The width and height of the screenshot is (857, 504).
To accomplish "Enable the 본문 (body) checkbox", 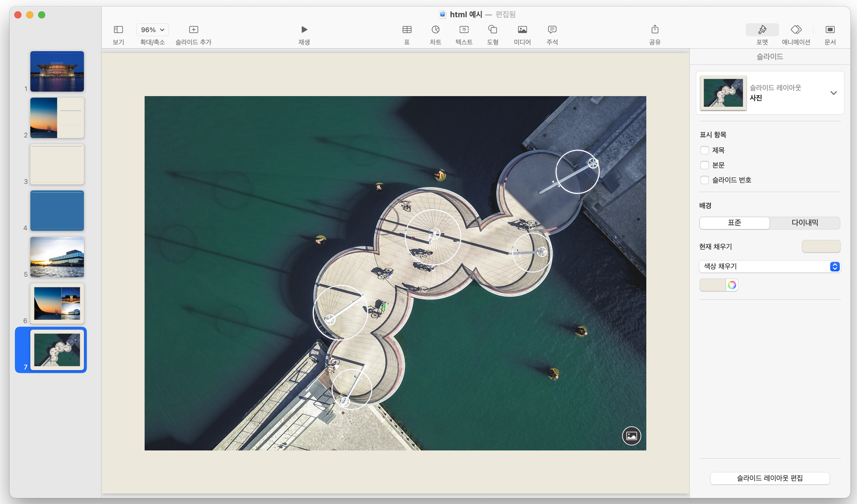I will [x=704, y=165].
